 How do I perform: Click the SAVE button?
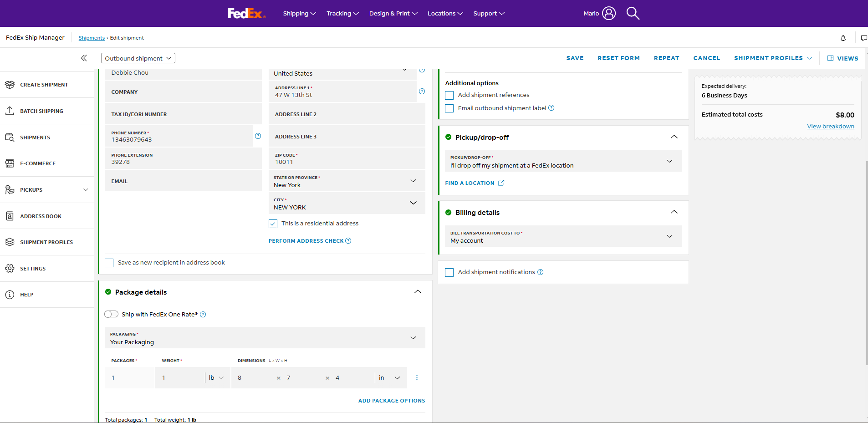click(575, 58)
